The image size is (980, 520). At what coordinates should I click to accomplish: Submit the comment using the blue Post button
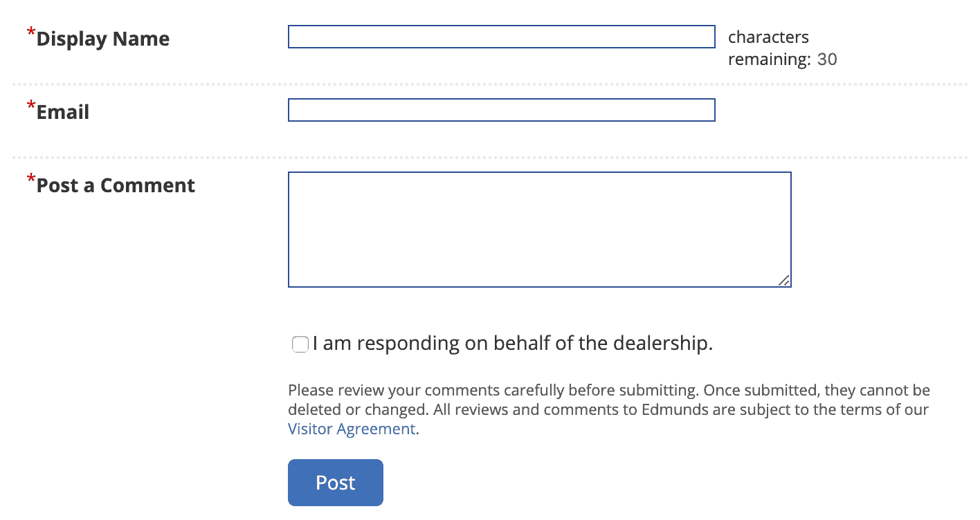[x=335, y=482]
